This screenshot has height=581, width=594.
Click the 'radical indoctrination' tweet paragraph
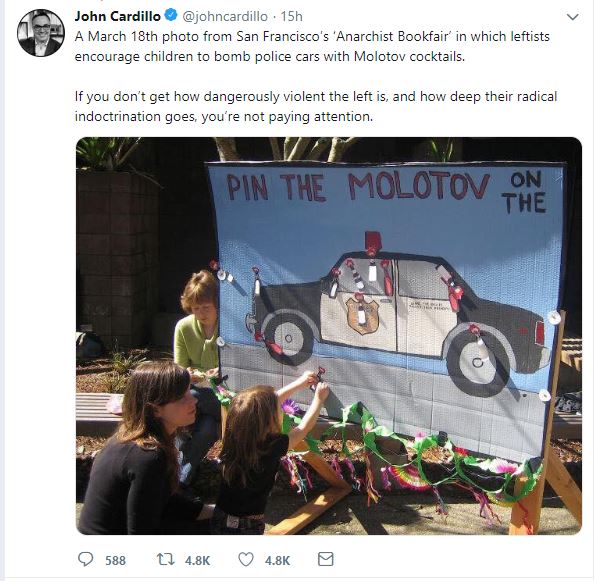tap(316, 106)
